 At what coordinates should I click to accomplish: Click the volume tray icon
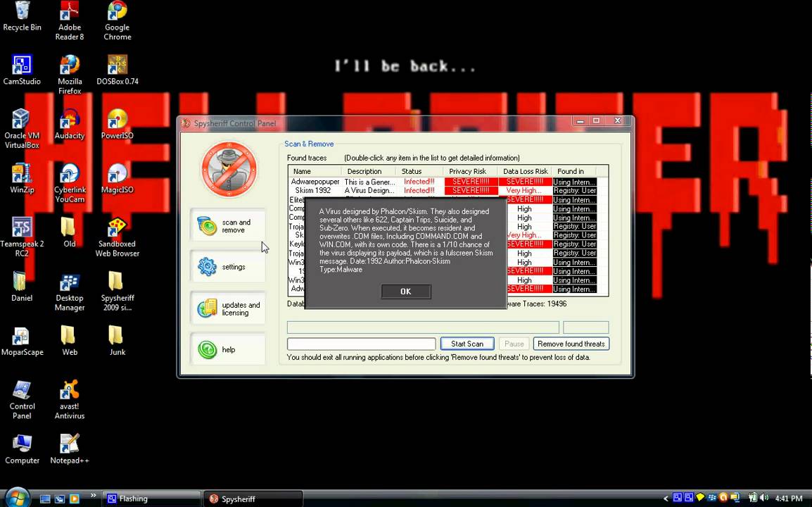tap(765, 498)
